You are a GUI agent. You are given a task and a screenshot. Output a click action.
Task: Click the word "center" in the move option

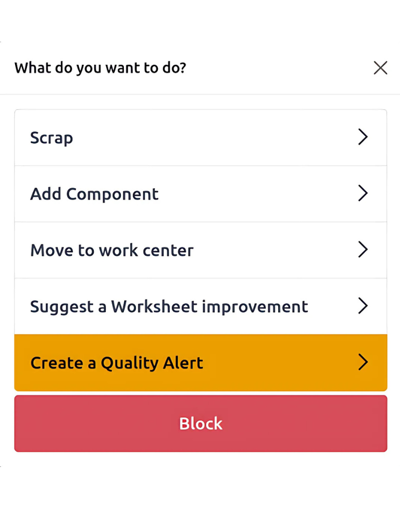pos(171,251)
